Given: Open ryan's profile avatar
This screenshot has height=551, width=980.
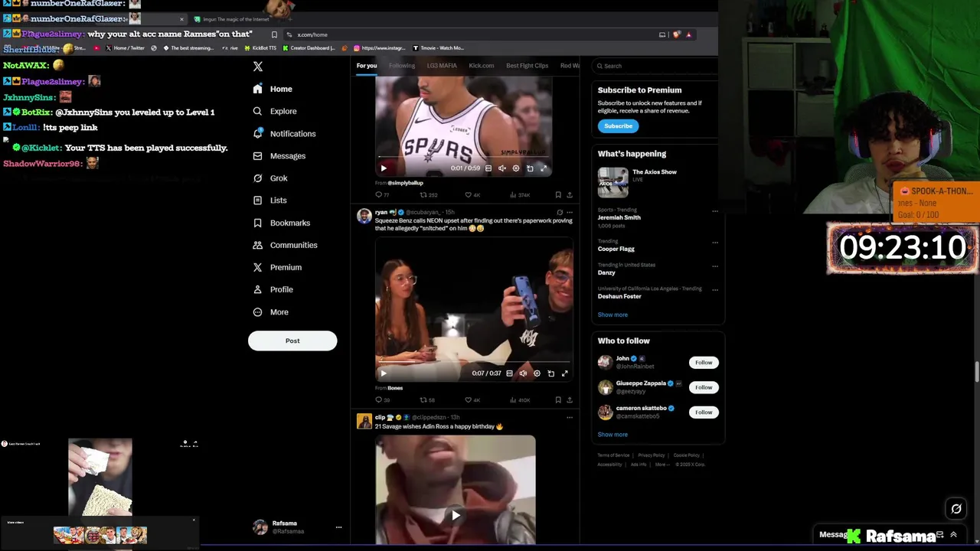Looking at the screenshot, I should [364, 216].
